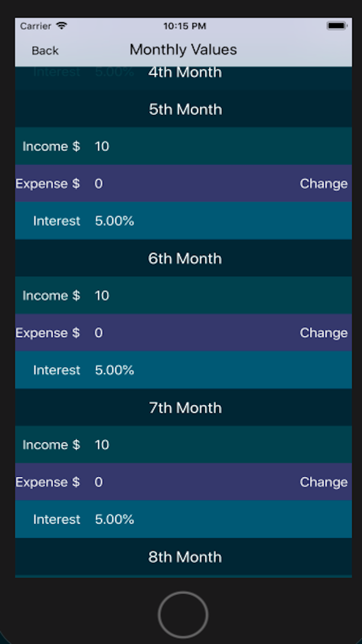The width and height of the screenshot is (362, 644).
Task: Tap the 6th Month Interest 5.00% value
Action: click(114, 370)
